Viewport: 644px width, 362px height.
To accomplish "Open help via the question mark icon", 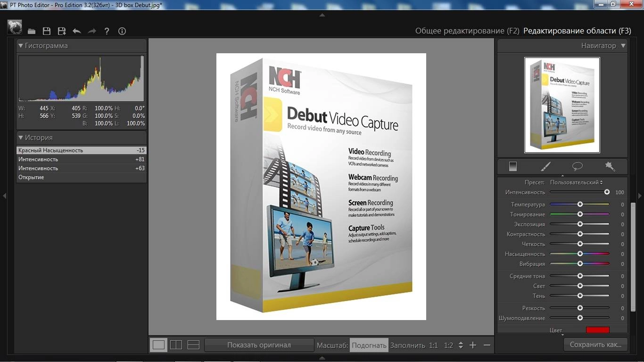I will click(107, 31).
